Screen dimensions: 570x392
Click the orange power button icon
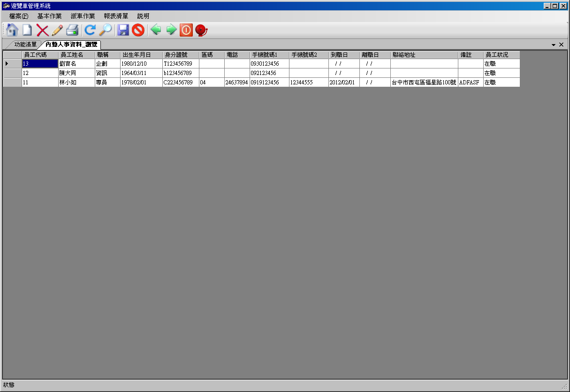click(x=186, y=30)
